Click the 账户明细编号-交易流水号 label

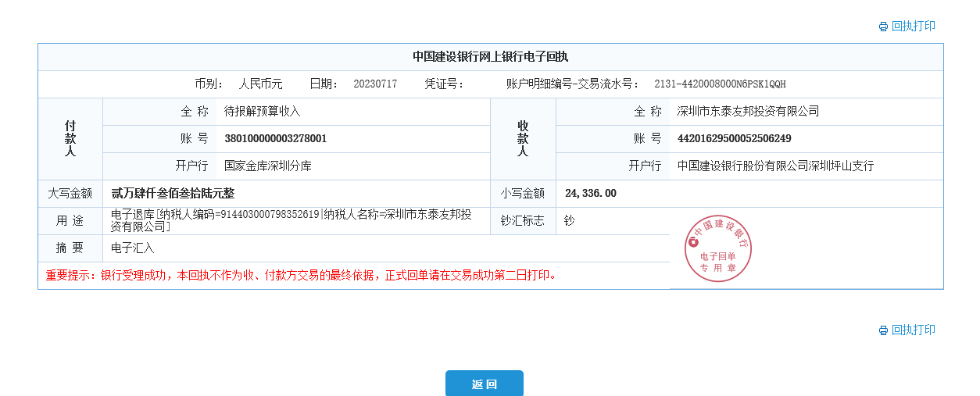pyautogui.click(x=573, y=84)
